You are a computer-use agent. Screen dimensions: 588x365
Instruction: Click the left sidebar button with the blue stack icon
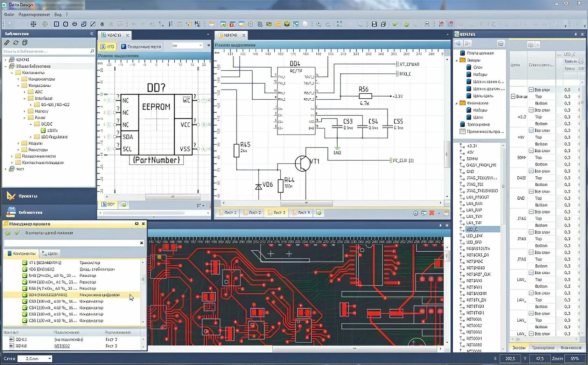coord(49,212)
